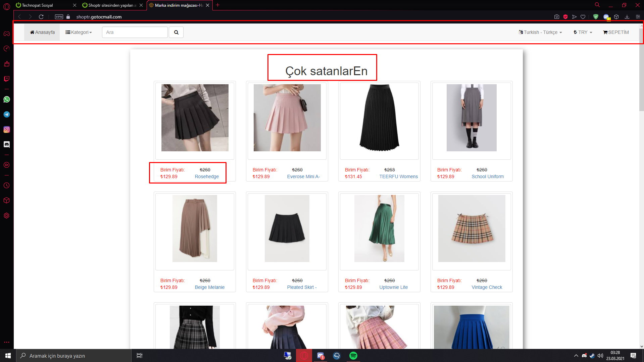Open the School Uniform product link
The height and width of the screenshot is (362, 644).
488,176
